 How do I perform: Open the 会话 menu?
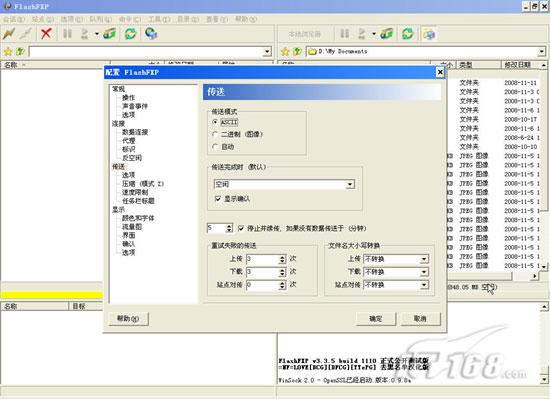tap(14, 19)
